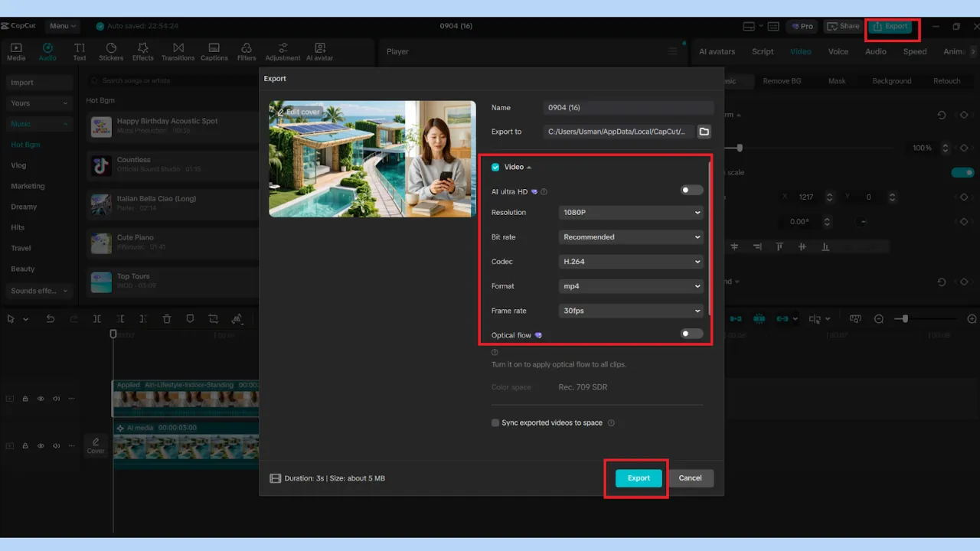Viewport: 980px width, 551px height.
Task: Enable the AI ultra HD toggle
Action: click(691, 189)
